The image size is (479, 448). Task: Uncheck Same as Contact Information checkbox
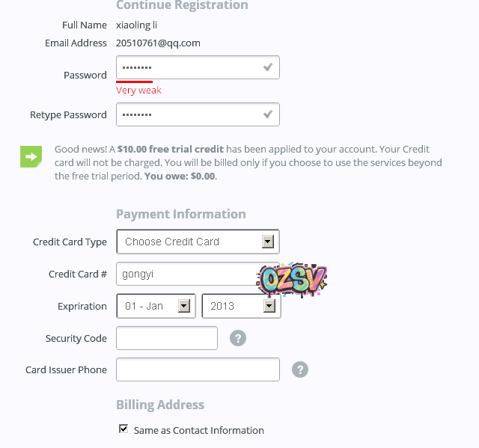pyautogui.click(x=123, y=429)
